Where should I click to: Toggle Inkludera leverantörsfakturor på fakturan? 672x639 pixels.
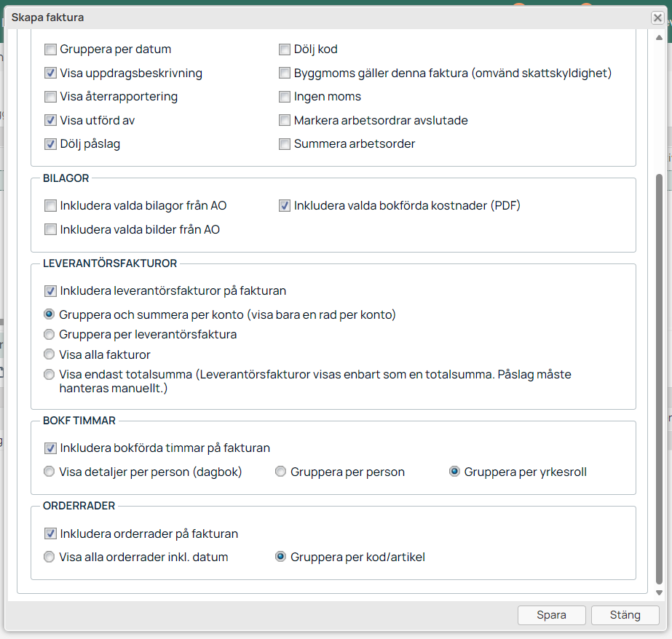pyautogui.click(x=50, y=291)
